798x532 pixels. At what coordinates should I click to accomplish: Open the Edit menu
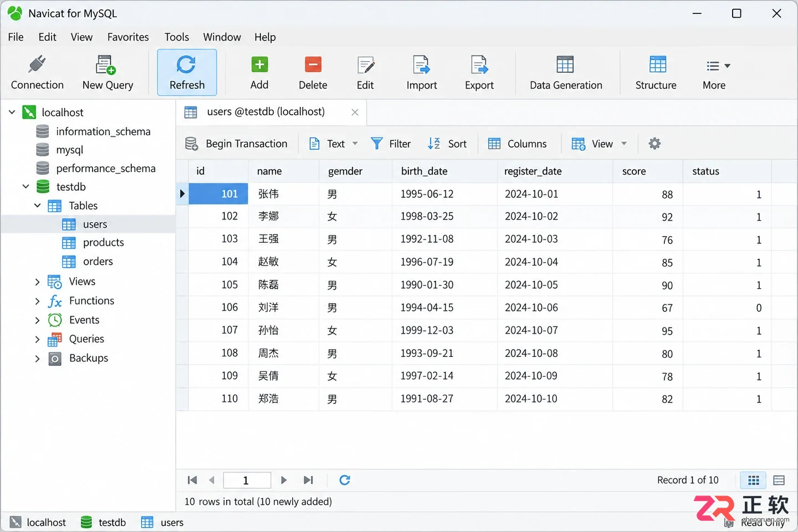tap(47, 37)
